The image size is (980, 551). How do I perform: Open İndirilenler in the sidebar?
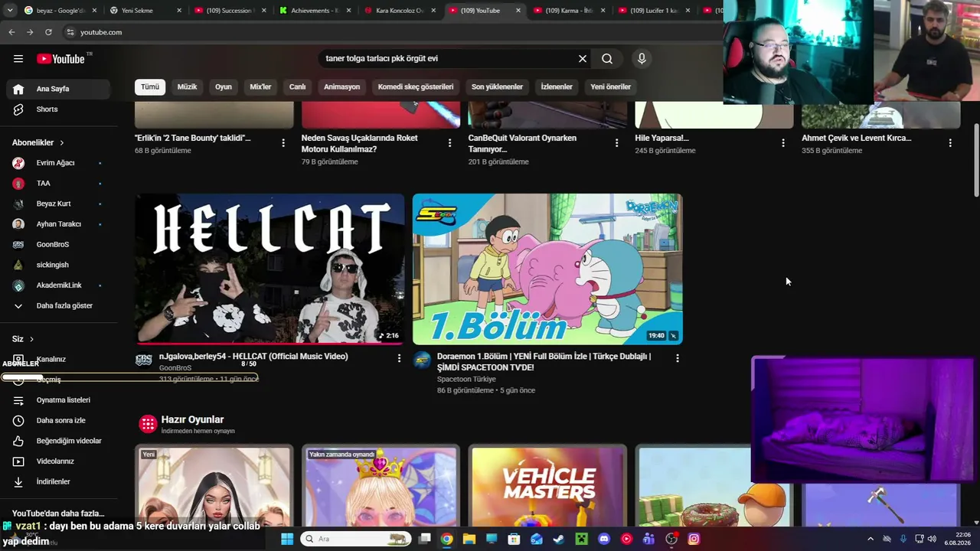pos(58,482)
